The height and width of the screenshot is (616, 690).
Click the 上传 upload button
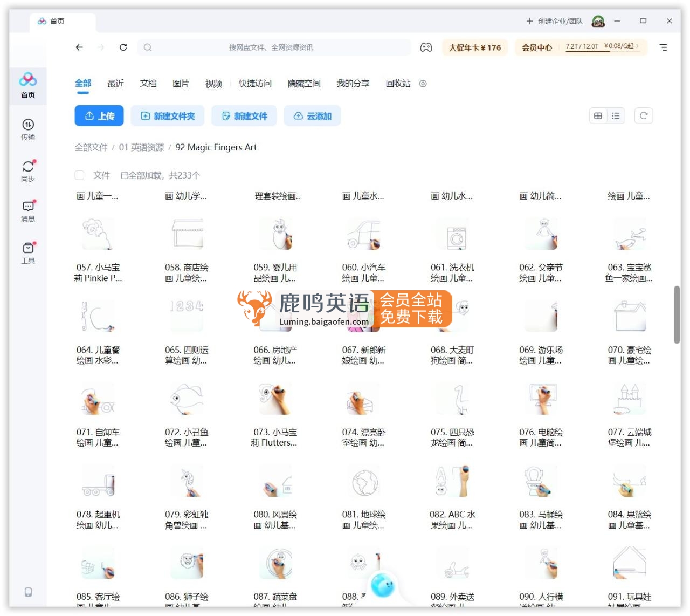pos(99,115)
